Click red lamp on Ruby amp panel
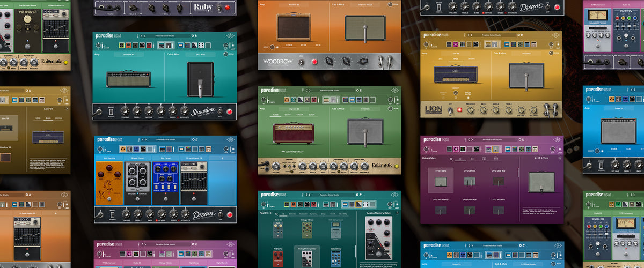The height and width of the screenshot is (268, 644). pos(228,8)
